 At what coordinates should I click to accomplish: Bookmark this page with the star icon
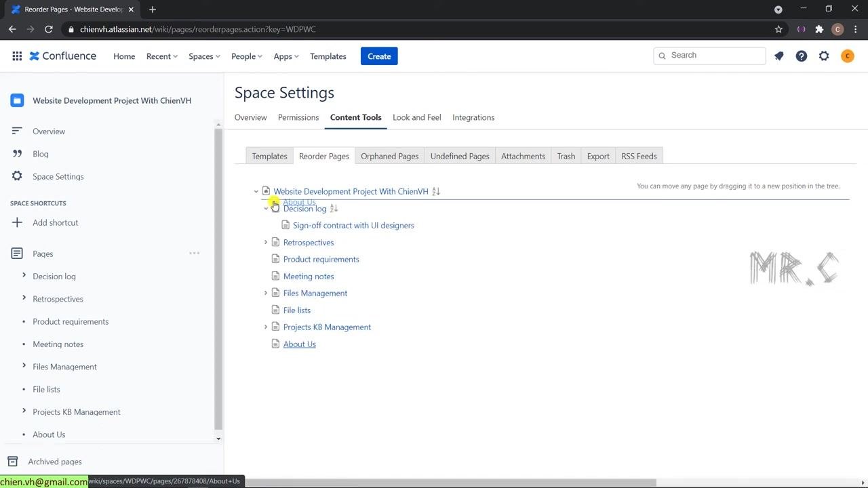coord(778,29)
